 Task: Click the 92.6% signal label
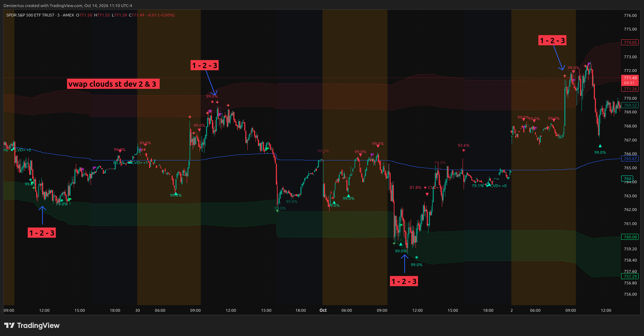click(x=463, y=145)
